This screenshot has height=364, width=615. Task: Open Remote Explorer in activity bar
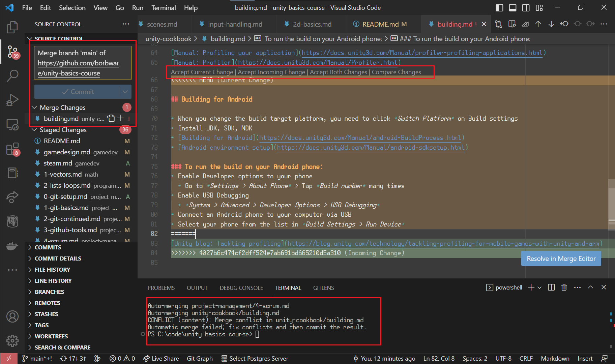(x=12, y=125)
